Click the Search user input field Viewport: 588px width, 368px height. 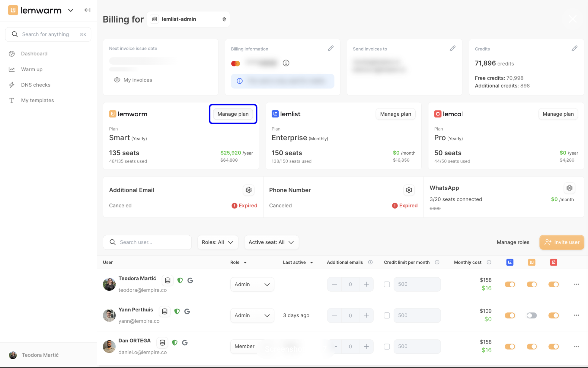(x=151, y=242)
